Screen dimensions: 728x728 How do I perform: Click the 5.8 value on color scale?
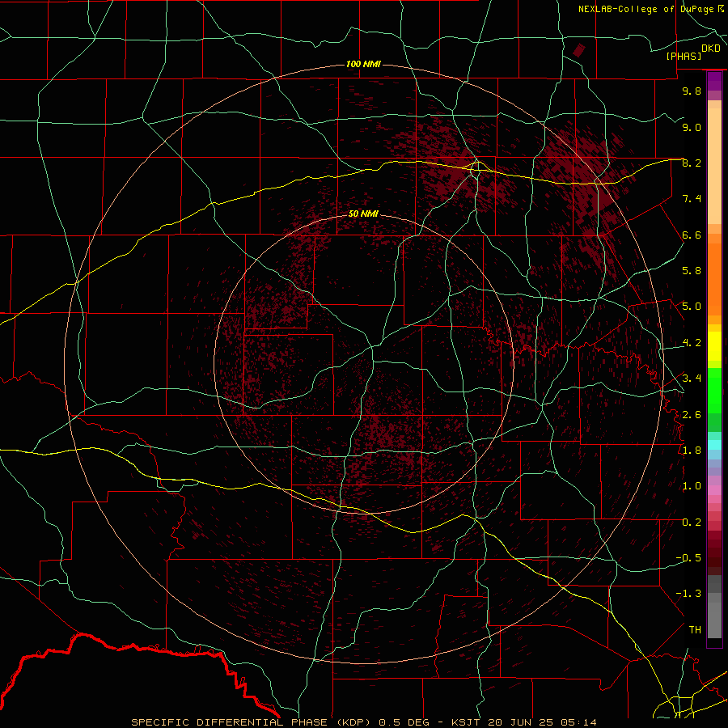[x=692, y=271]
